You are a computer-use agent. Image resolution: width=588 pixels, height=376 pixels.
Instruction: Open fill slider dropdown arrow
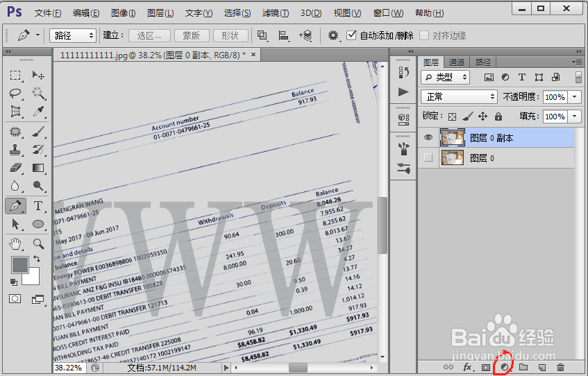pyautogui.click(x=575, y=117)
